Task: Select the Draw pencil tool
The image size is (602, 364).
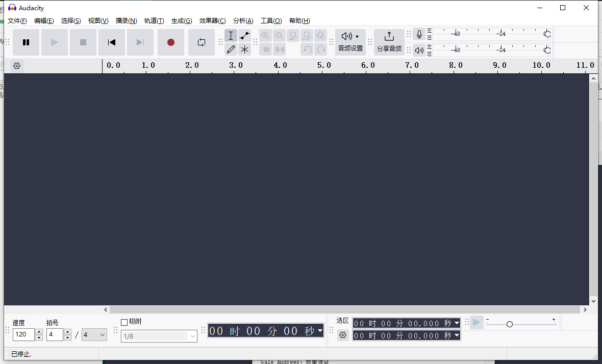Action: 231,49
